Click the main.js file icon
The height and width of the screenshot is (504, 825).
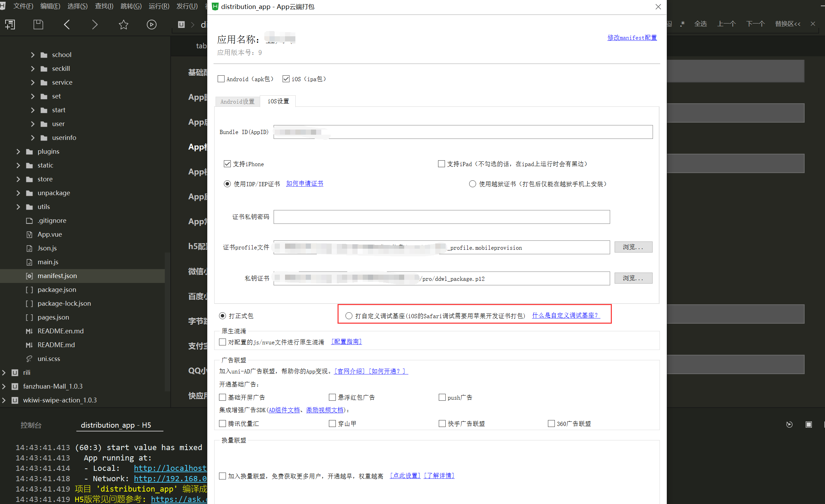click(29, 262)
